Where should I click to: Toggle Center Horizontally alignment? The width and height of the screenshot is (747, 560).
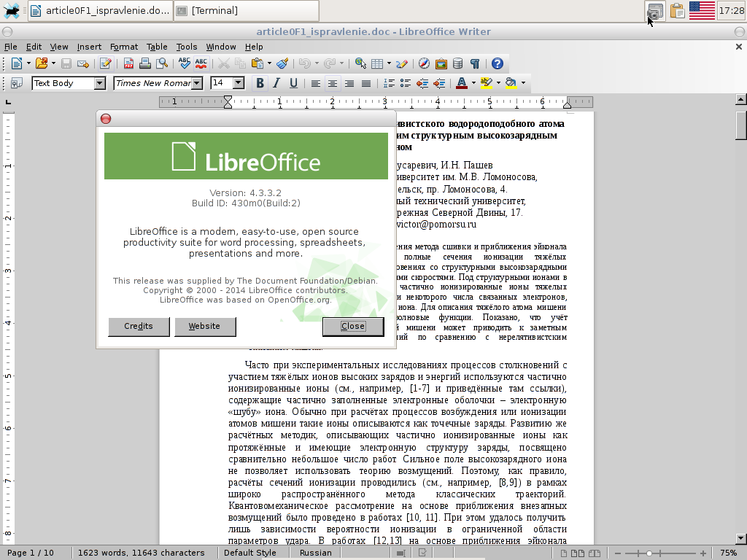333,83
